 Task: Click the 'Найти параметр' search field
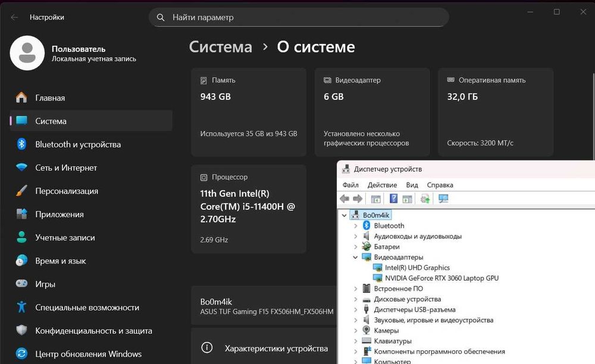pos(299,17)
